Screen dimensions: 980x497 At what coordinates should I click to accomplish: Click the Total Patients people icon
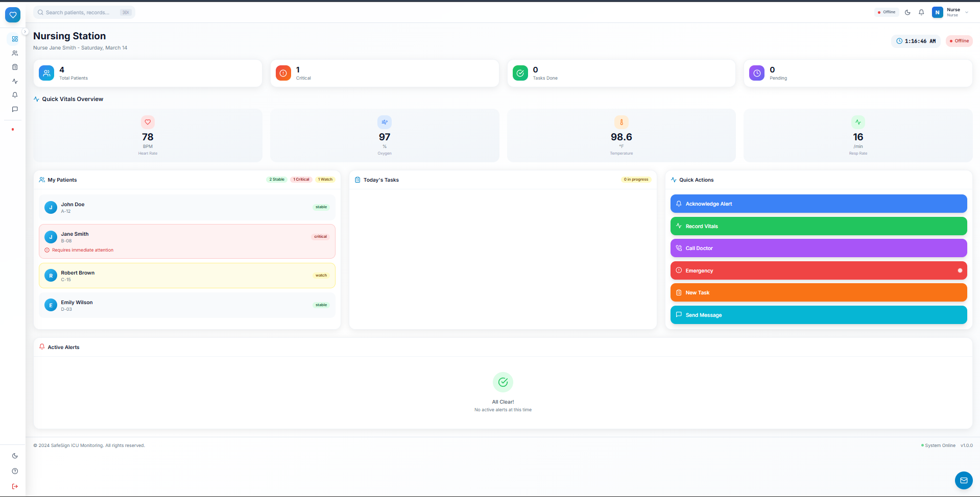point(46,73)
